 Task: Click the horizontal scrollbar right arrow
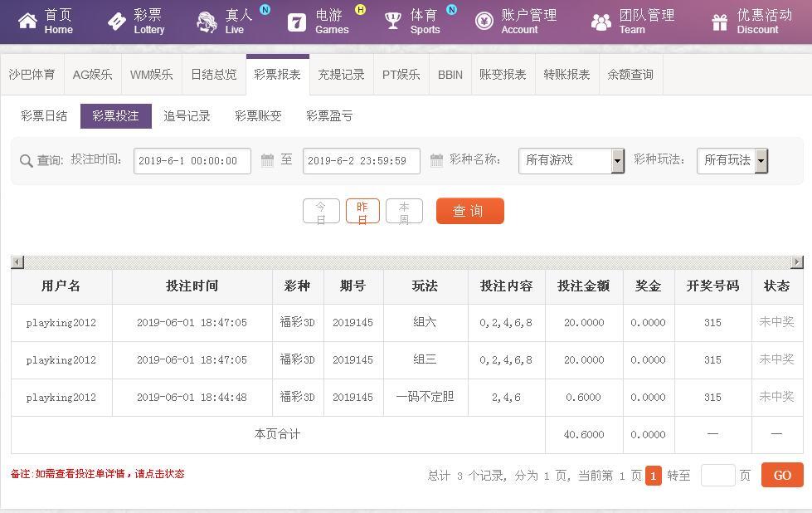point(797,262)
